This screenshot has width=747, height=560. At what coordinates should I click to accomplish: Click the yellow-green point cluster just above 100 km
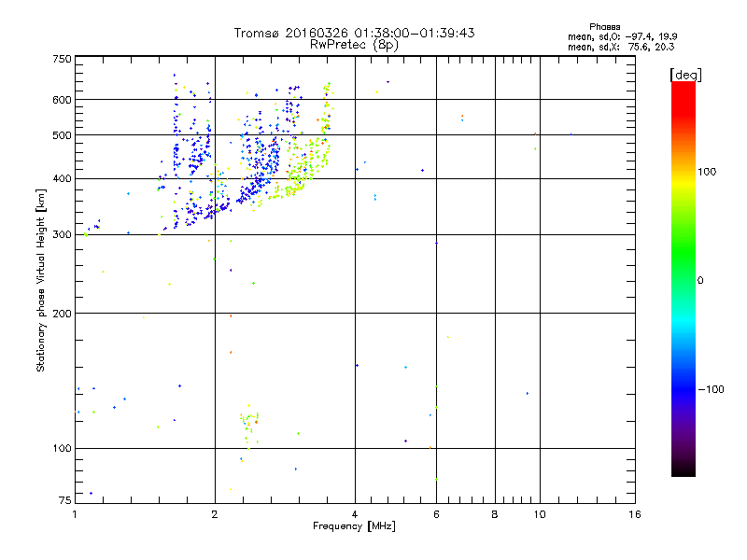pyautogui.click(x=249, y=426)
